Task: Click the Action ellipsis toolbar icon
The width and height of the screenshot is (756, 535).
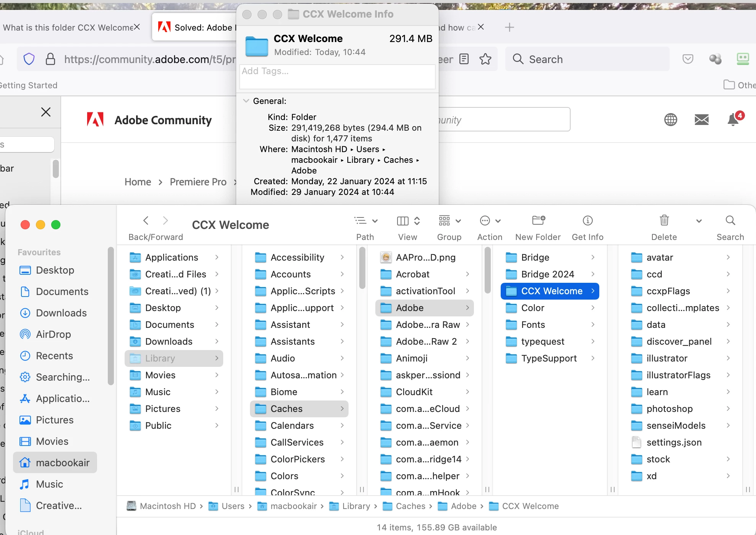Action: tap(485, 220)
